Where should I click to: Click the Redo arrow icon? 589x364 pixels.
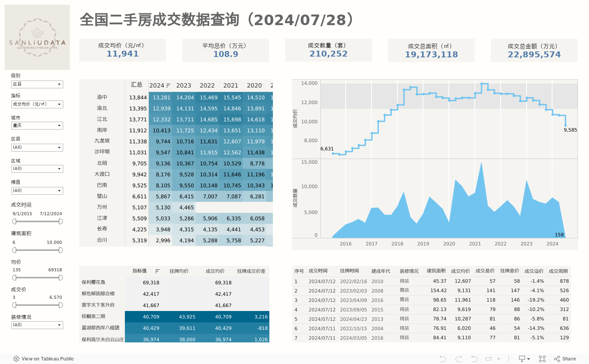tap(459, 359)
